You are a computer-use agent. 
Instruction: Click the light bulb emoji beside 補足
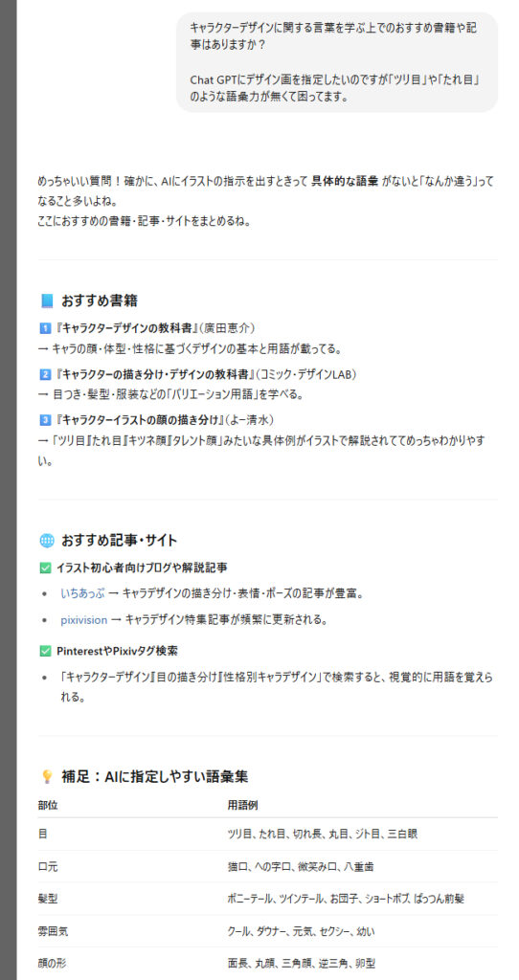click(46, 777)
